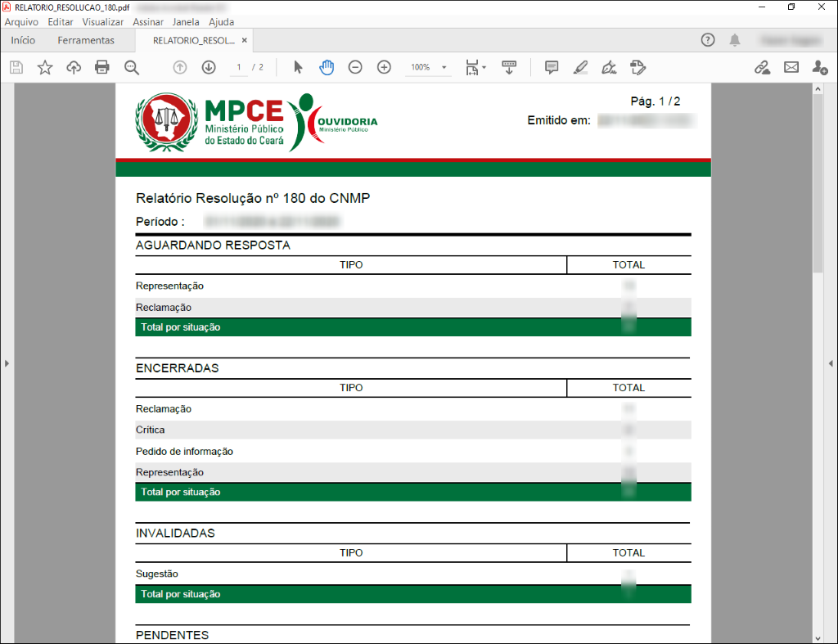Viewport: 838px width, 644px height.
Task: Zoom out with the minus circle icon
Action: point(355,67)
